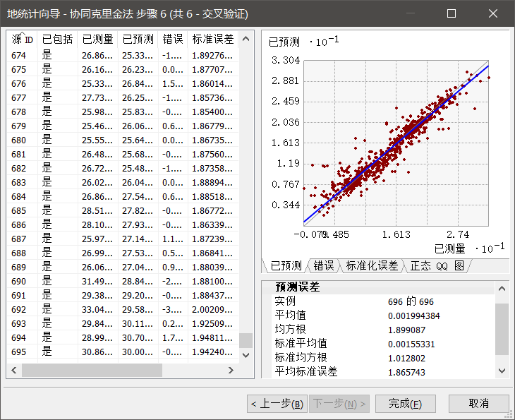Select row with source ID 686

coord(123,224)
